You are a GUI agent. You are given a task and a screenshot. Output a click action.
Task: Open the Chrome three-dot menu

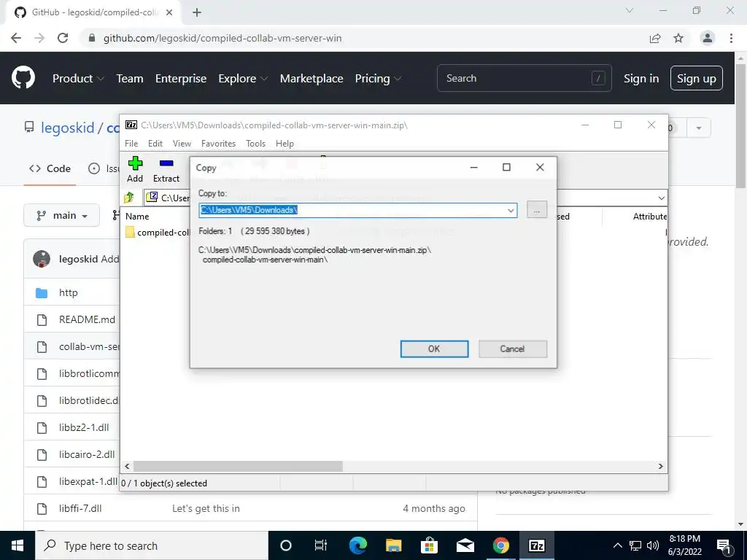click(731, 38)
